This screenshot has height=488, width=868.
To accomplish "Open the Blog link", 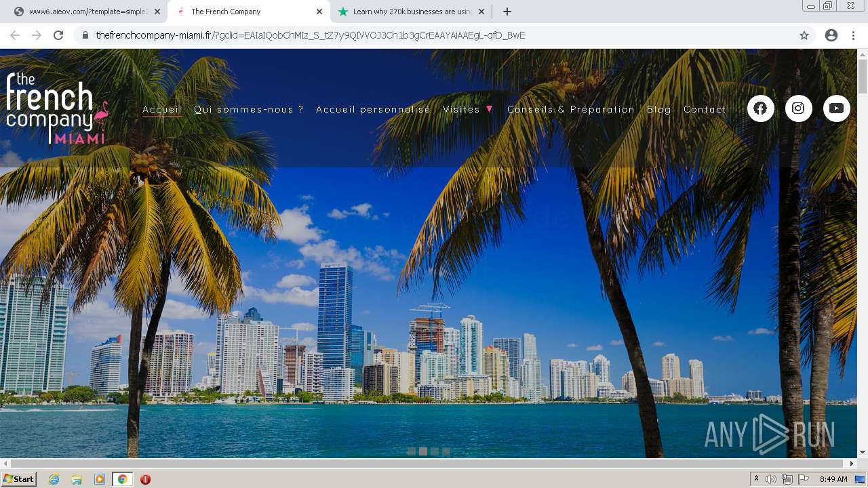I will tap(659, 109).
